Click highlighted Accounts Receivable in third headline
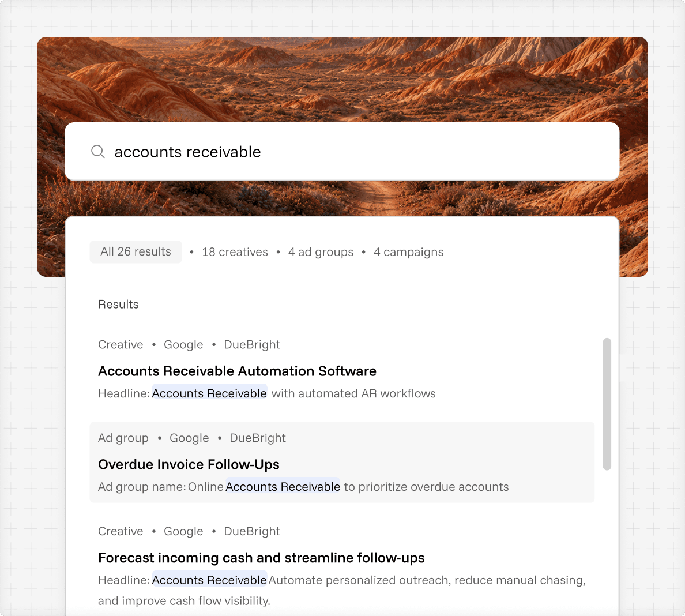This screenshot has height=616, width=685. tap(209, 580)
